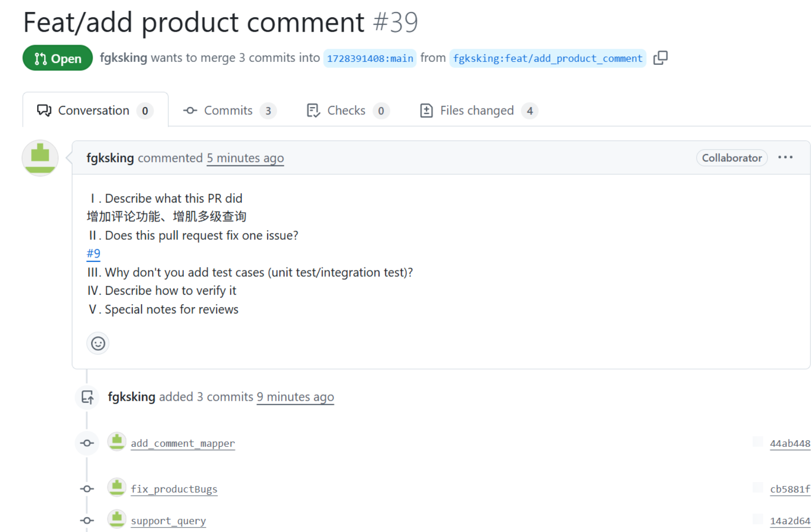
Task: Switch to the Commits tab
Action: 229,110
